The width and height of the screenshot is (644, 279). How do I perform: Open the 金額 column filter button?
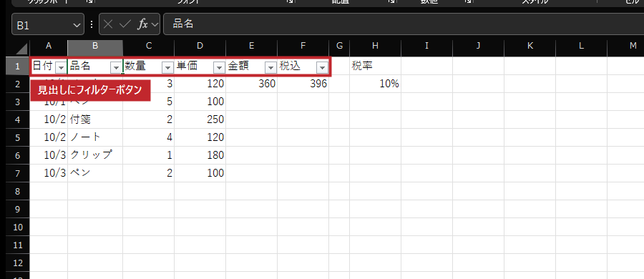pyautogui.click(x=270, y=67)
